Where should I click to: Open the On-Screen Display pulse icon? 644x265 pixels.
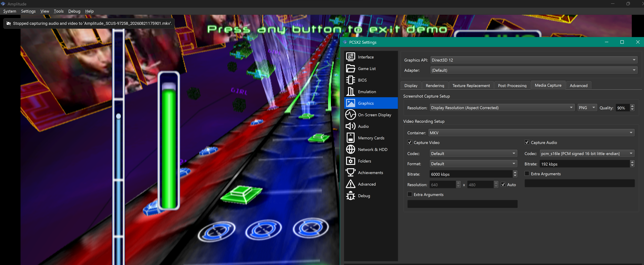pos(350,115)
